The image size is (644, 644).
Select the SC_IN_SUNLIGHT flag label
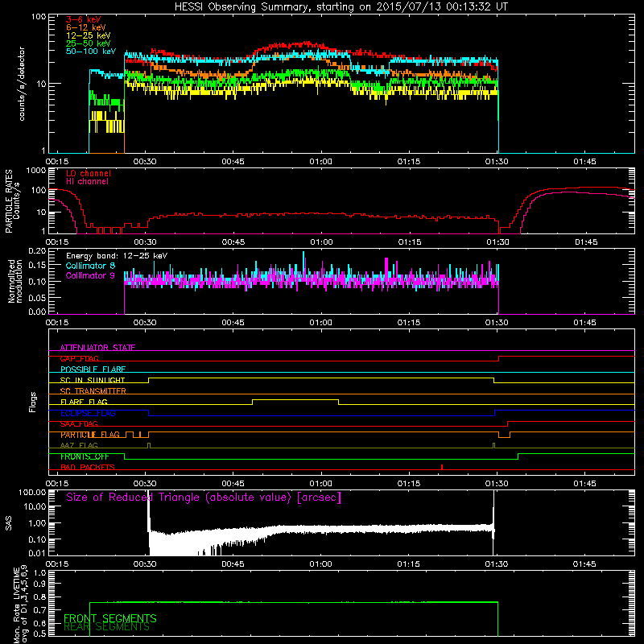pyautogui.click(x=93, y=380)
